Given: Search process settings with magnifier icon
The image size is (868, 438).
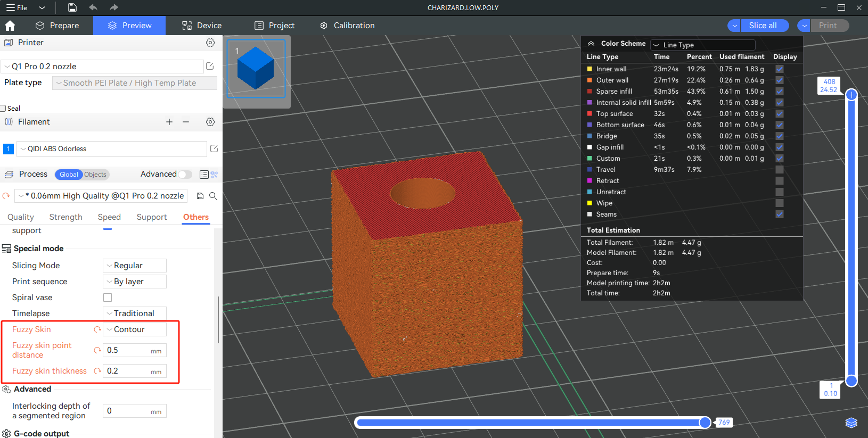Looking at the screenshot, I should tap(213, 196).
